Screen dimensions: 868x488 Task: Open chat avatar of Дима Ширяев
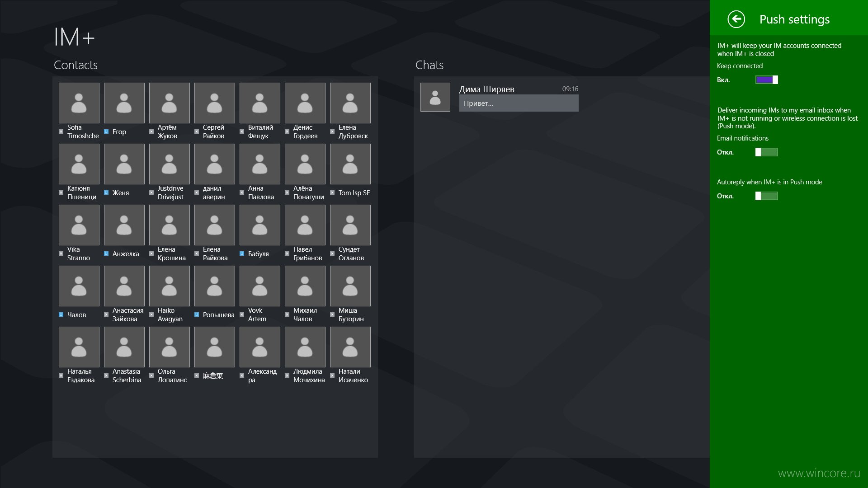point(435,97)
